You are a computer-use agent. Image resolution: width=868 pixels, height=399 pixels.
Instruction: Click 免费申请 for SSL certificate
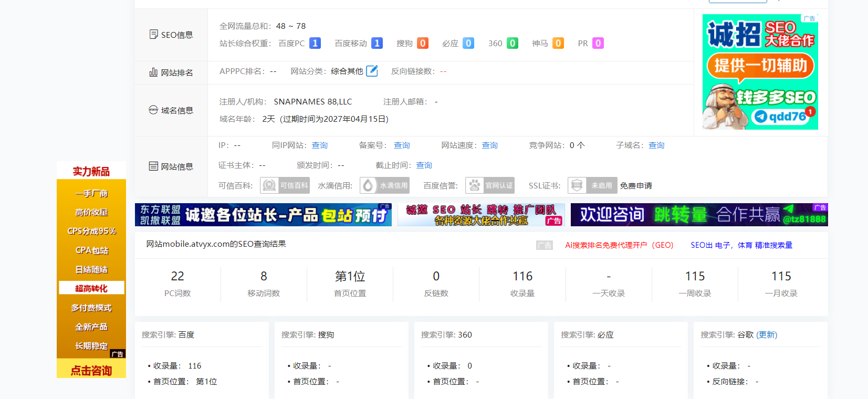coord(636,186)
